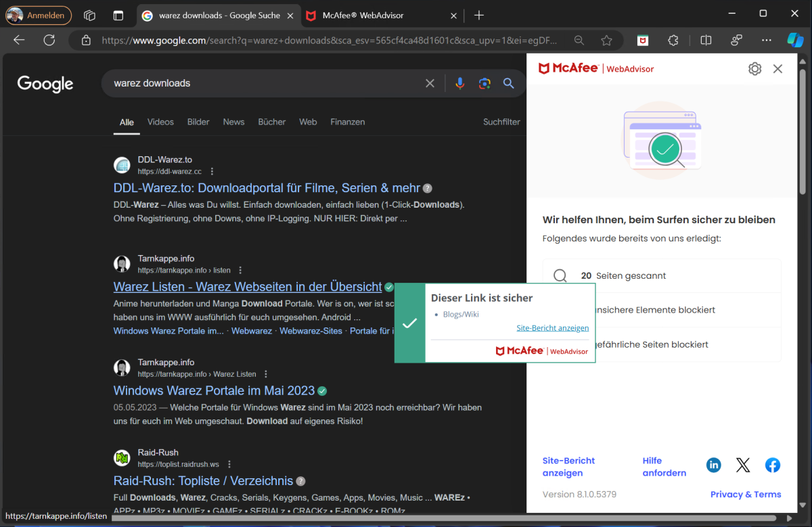Start Google voice search with the microphone

(x=460, y=83)
